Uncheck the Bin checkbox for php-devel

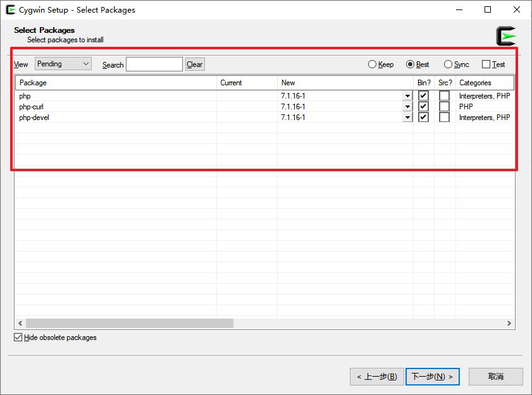(423, 118)
